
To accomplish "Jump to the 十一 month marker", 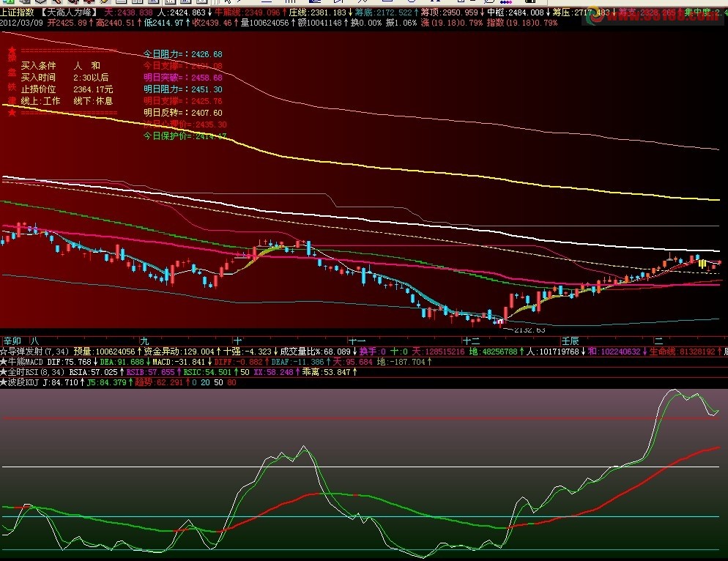I will tap(357, 341).
